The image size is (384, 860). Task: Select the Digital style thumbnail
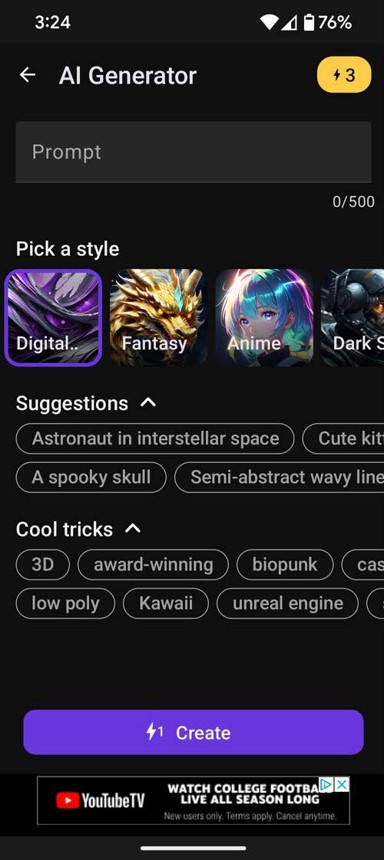point(53,318)
